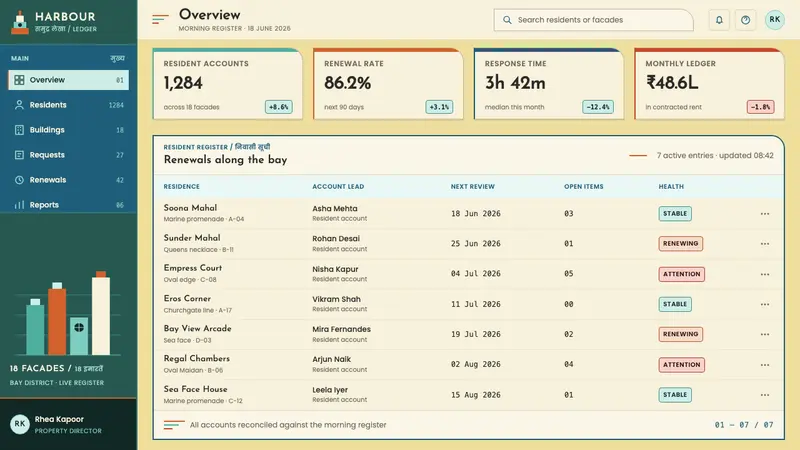Viewport: 800px width, 450px height.
Task: Click the search magnifier icon
Action: (x=507, y=20)
